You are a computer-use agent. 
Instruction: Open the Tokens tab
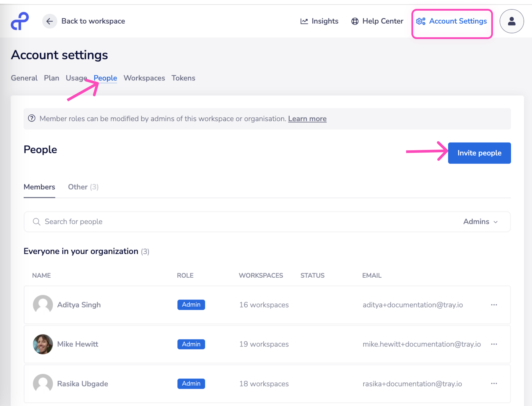183,78
